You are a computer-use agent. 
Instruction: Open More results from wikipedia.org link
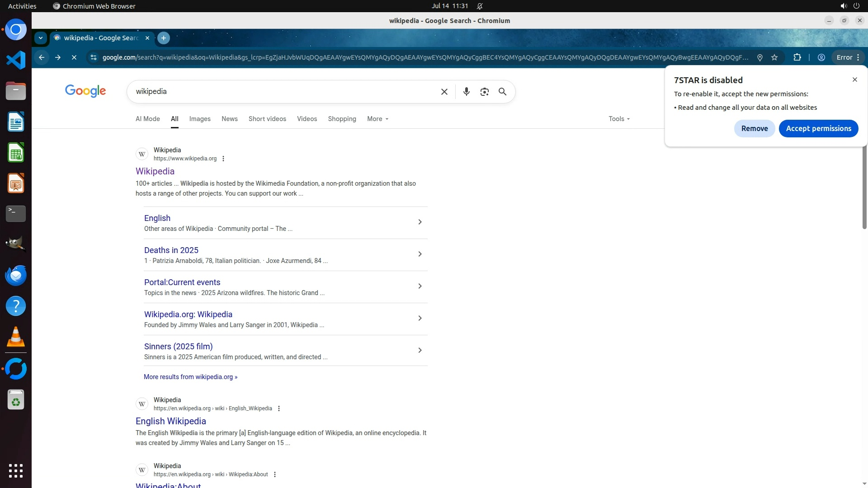pos(190,377)
